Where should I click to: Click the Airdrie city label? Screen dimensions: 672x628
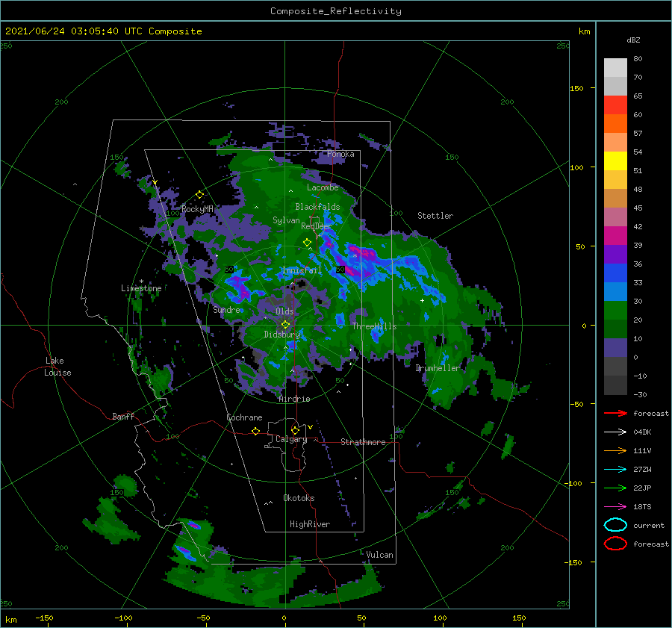(294, 399)
